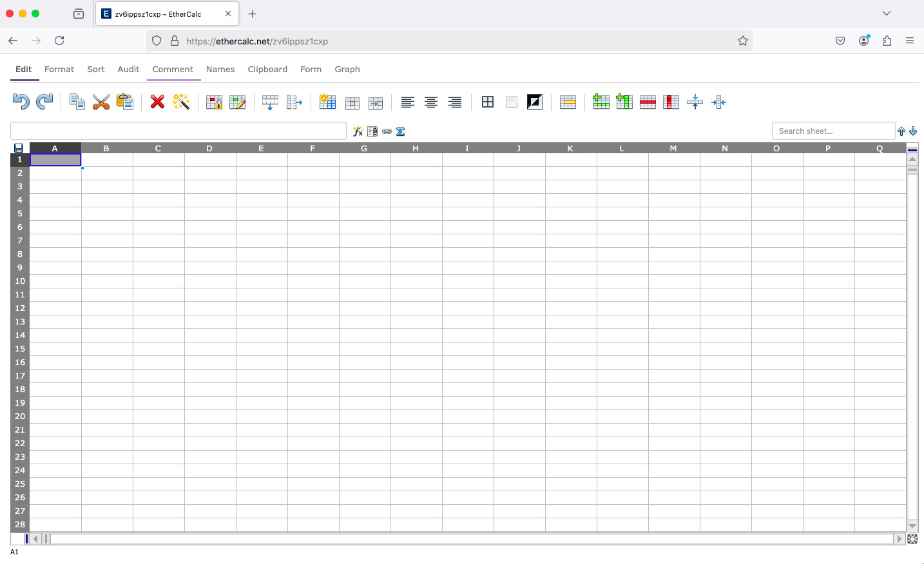Open the multi-line input box icon

click(372, 131)
